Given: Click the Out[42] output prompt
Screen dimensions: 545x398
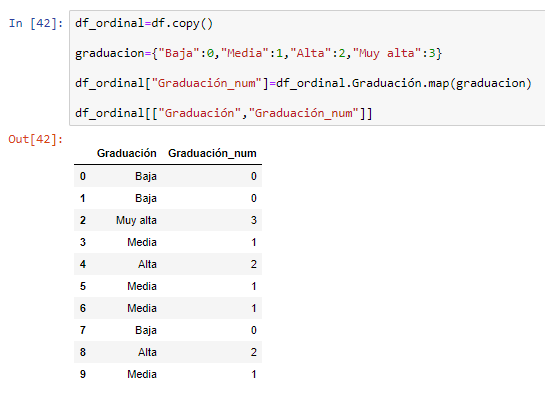Looking at the screenshot, I should (x=36, y=139).
